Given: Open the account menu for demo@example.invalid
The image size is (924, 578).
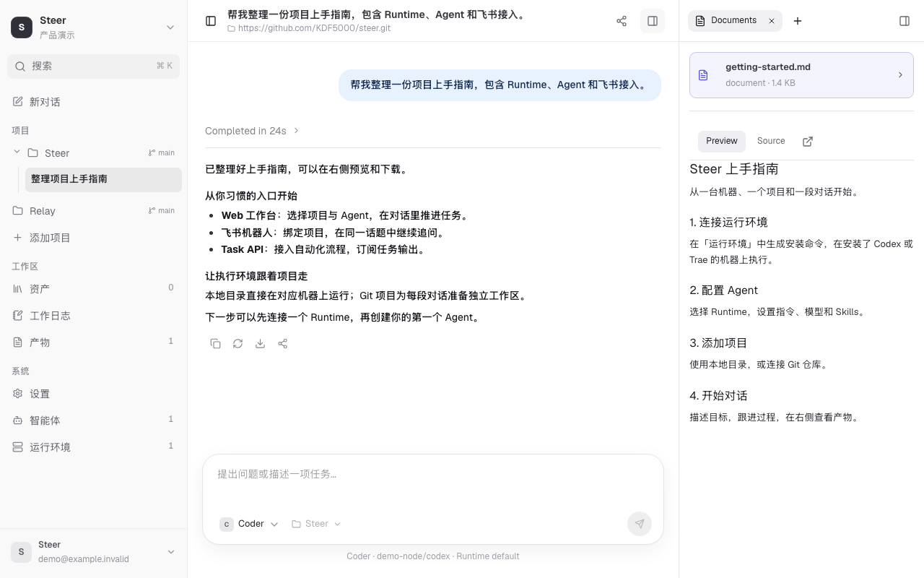Looking at the screenshot, I should click(94, 552).
